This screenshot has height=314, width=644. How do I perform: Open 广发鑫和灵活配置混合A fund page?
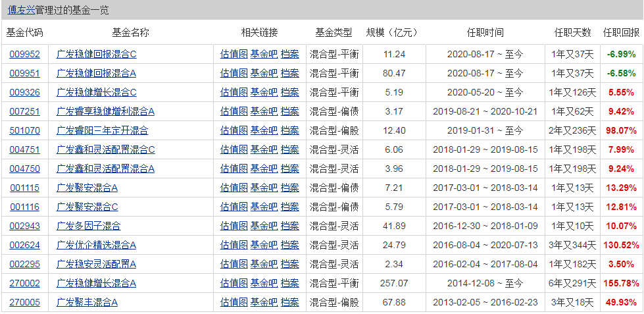(x=105, y=169)
